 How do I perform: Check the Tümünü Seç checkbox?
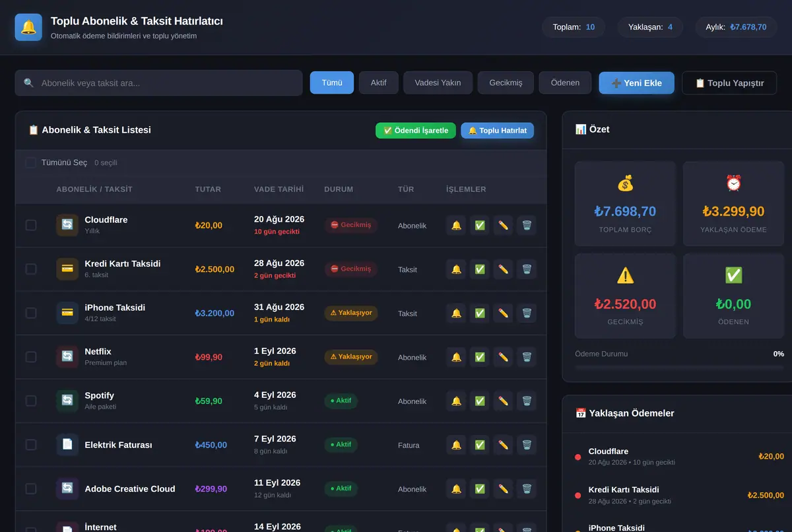[30, 162]
